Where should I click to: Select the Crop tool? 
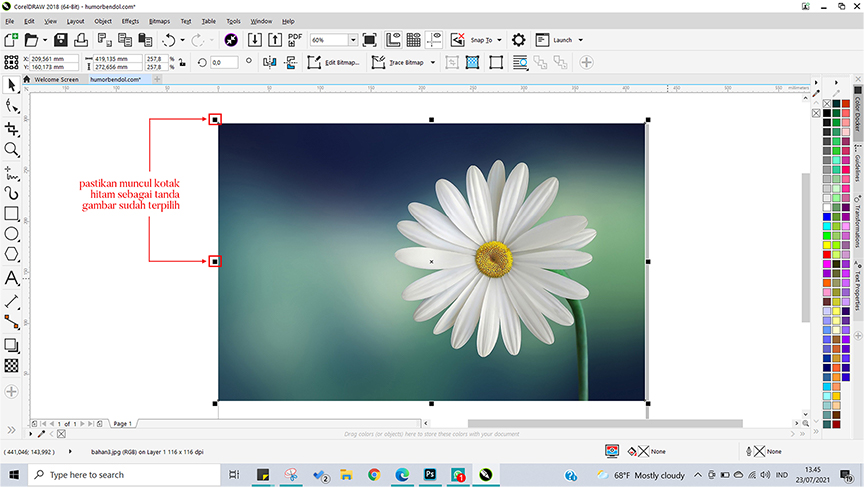(12, 129)
